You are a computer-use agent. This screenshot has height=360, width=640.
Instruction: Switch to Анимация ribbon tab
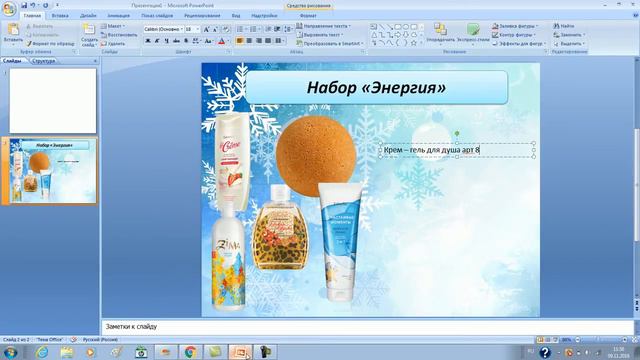pyautogui.click(x=118, y=16)
